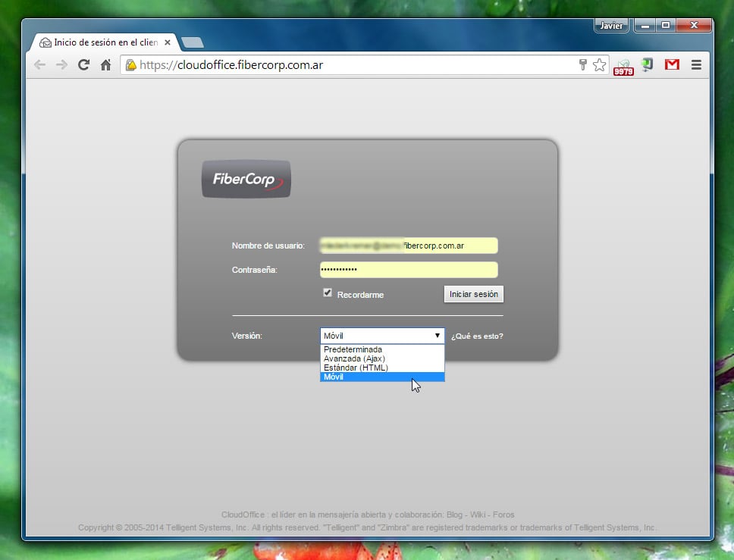This screenshot has height=560, width=734.
Task: Collapse the Versión dropdown showing Móvil
Action: click(x=382, y=336)
